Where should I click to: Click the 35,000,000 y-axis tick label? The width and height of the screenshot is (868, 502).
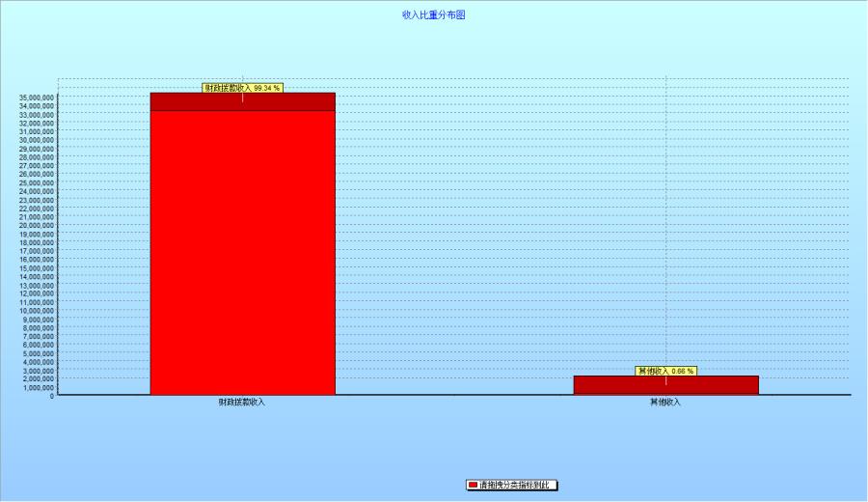[x=37, y=98]
